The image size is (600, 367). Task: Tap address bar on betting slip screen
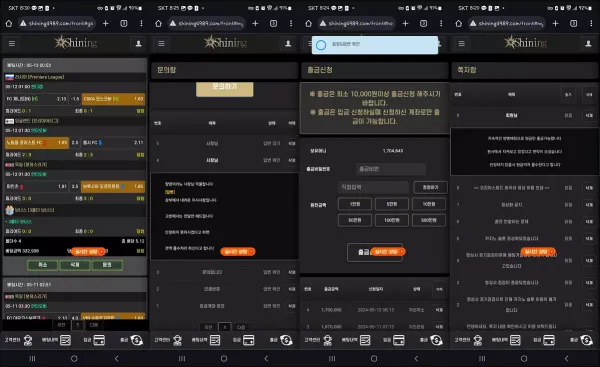tap(56, 24)
